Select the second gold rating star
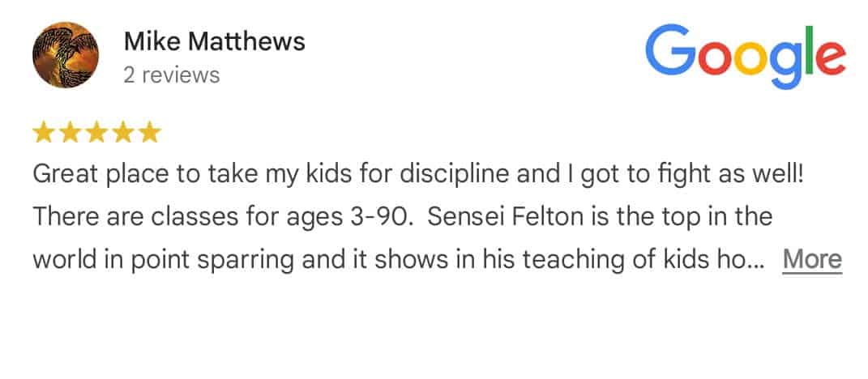 (70, 133)
